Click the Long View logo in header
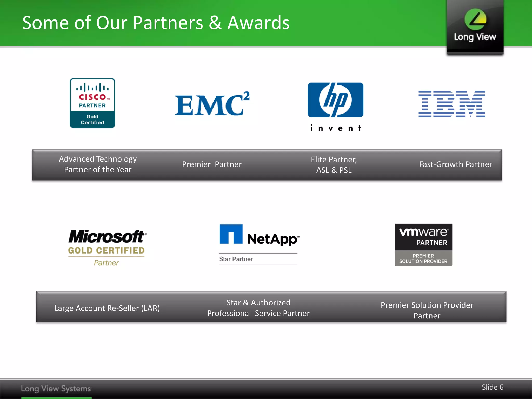 pos(475,27)
